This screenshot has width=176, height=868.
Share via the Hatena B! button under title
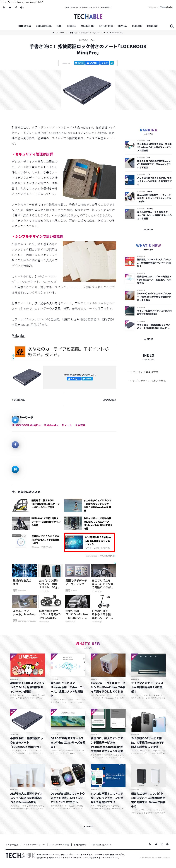point(112,63)
